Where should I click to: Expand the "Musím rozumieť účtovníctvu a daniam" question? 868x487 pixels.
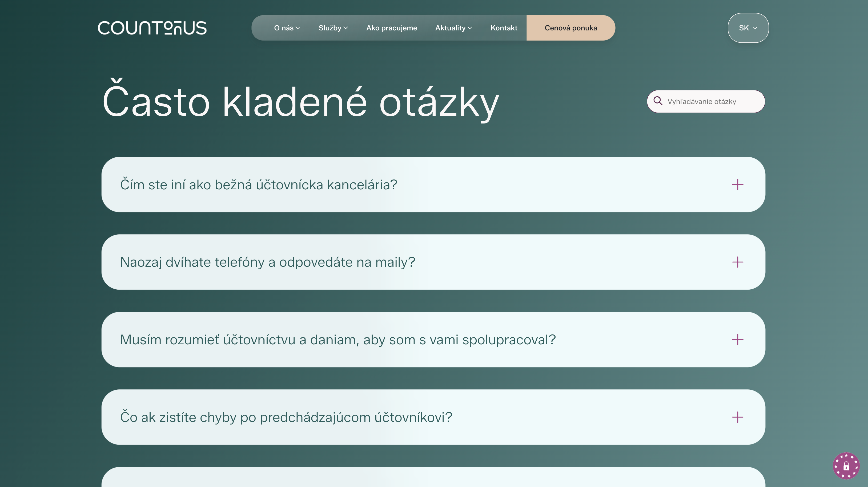338,340
